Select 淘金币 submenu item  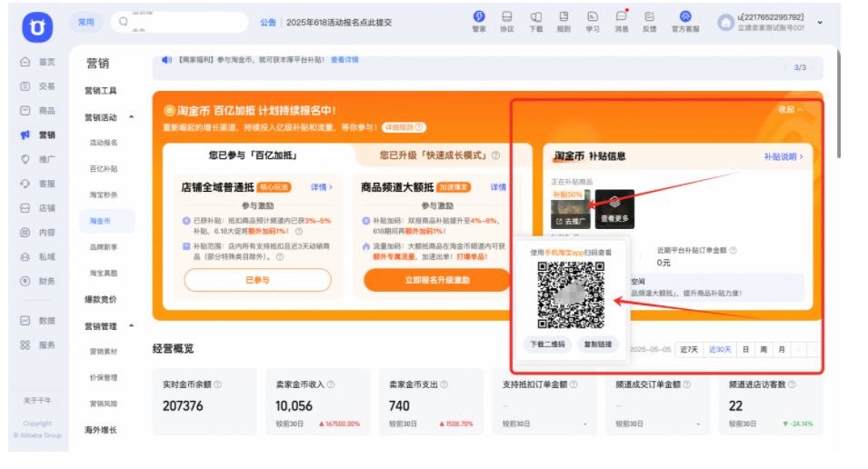pos(106,221)
